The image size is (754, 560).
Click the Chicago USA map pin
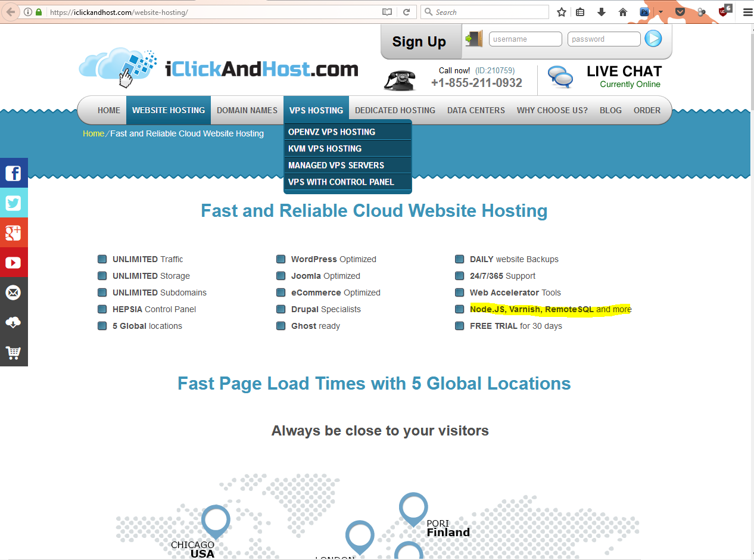[216, 522]
